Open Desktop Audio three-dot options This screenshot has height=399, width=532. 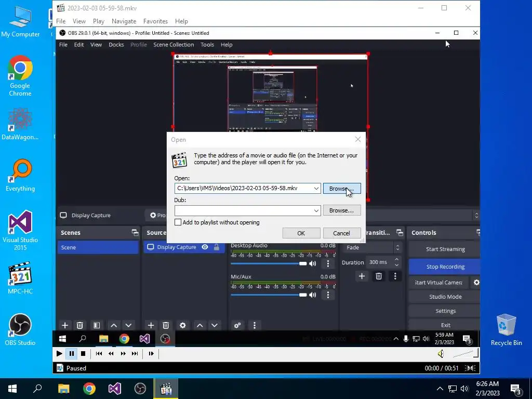(x=328, y=263)
